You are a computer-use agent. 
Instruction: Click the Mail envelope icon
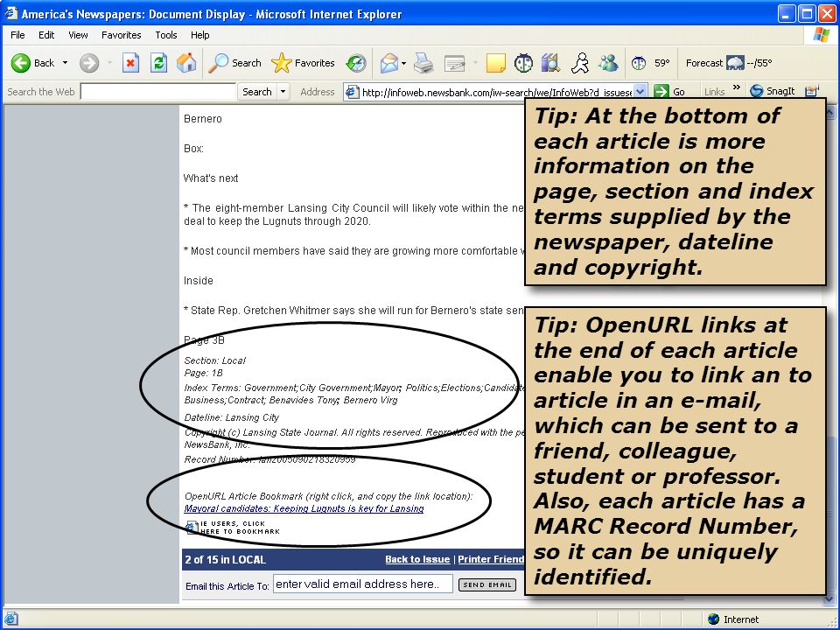click(389, 63)
